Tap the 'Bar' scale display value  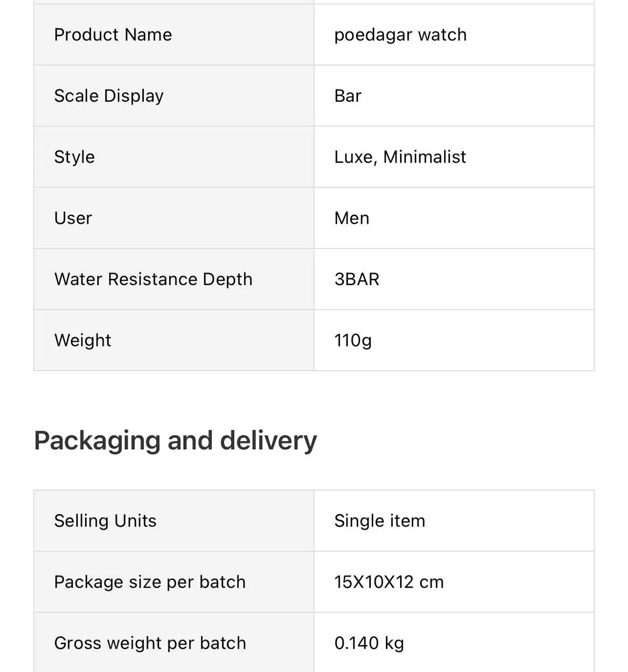coord(348,96)
